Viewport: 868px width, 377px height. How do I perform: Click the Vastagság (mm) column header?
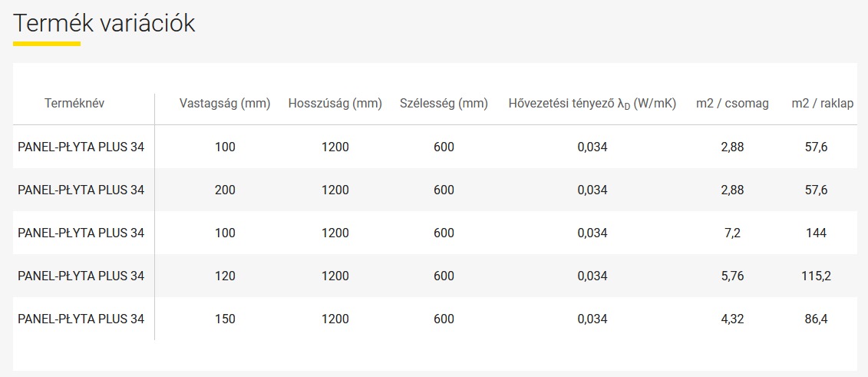[x=225, y=104]
